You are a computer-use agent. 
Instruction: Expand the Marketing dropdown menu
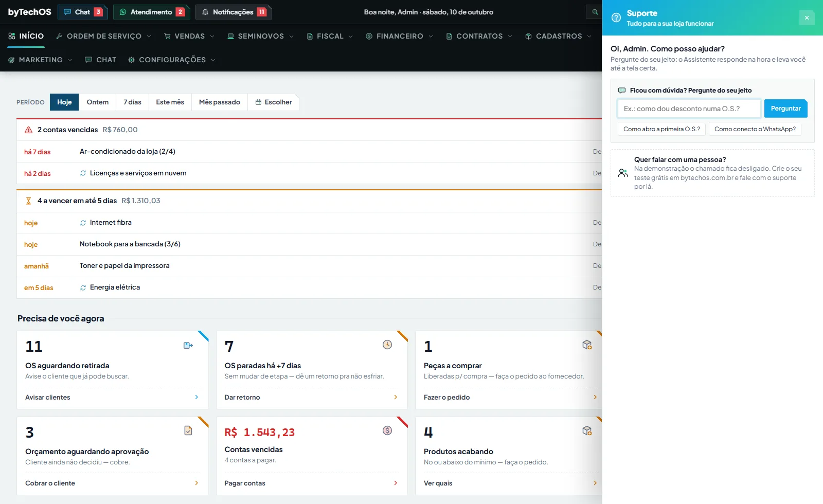click(x=40, y=60)
